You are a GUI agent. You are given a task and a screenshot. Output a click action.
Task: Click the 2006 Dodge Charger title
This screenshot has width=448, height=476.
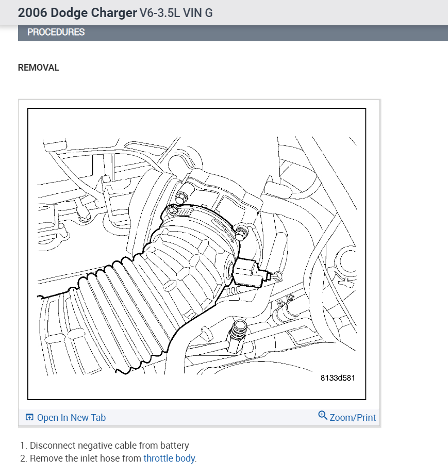pos(77,13)
